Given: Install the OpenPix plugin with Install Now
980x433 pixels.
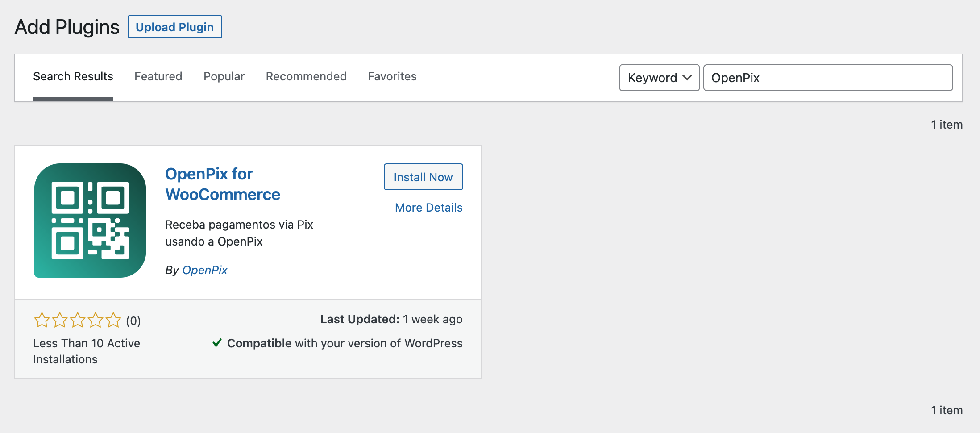Looking at the screenshot, I should tap(423, 177).
